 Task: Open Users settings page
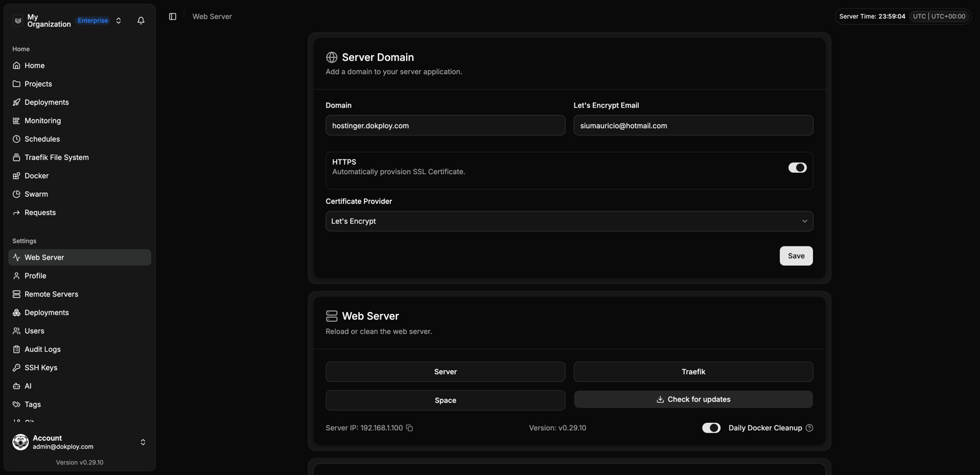[x=80, y=331]
